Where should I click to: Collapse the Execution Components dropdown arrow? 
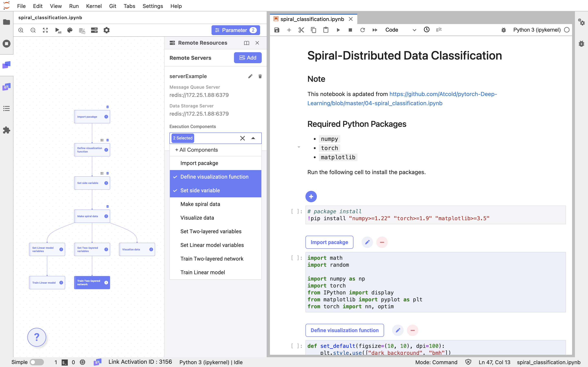(253, 138)
